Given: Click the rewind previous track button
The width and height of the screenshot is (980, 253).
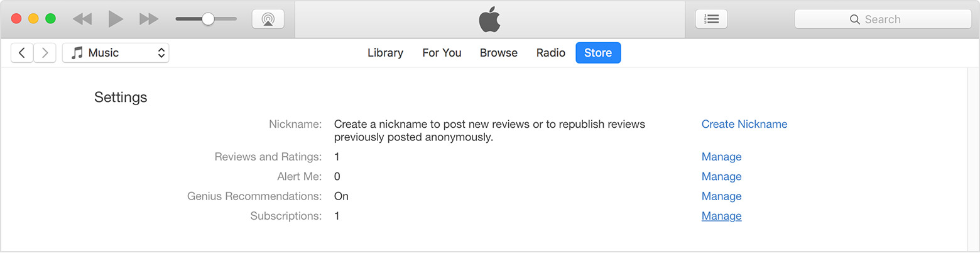Looking at the screenshot, I should point(82,19).
